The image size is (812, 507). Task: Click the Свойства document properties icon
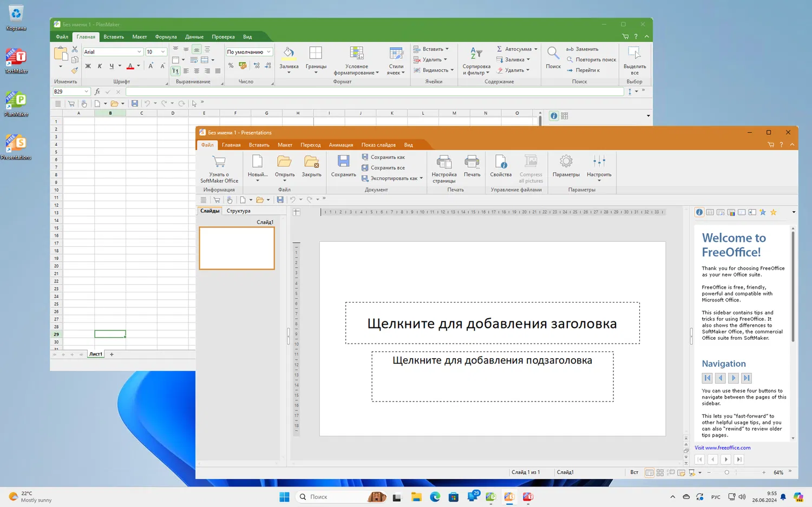coord(501,162)
